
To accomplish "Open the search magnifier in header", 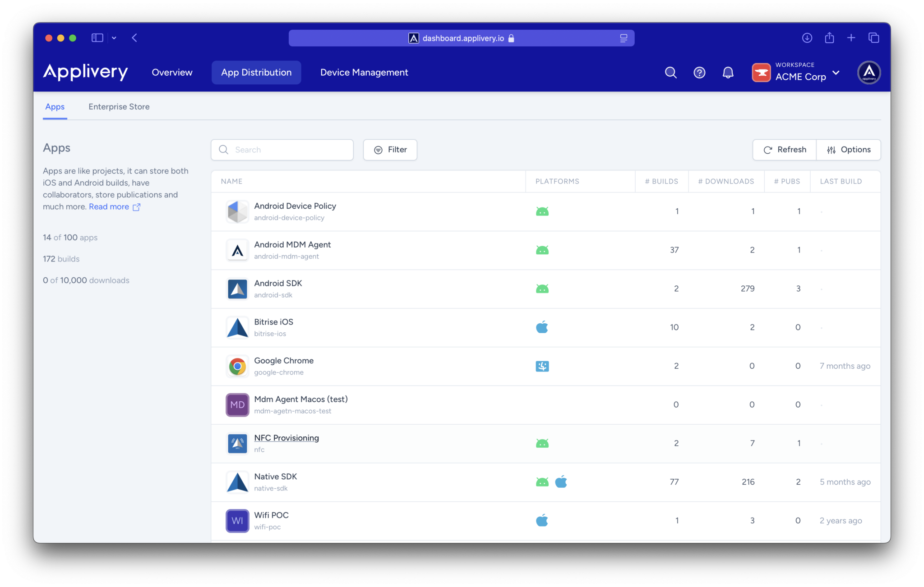I will 670,73.
